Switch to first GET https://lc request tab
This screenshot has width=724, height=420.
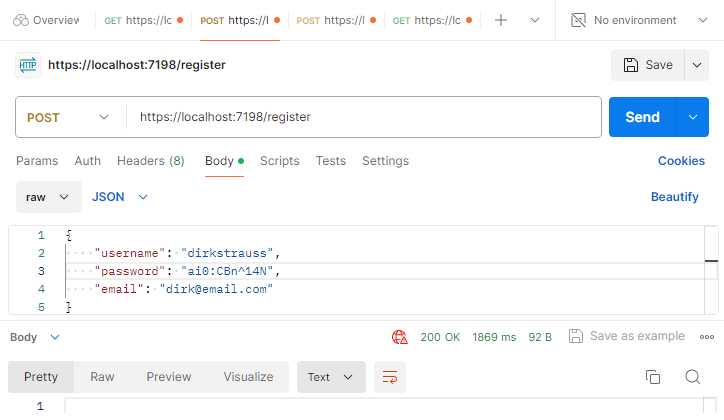pyautogui.click(x=144, y=20)
